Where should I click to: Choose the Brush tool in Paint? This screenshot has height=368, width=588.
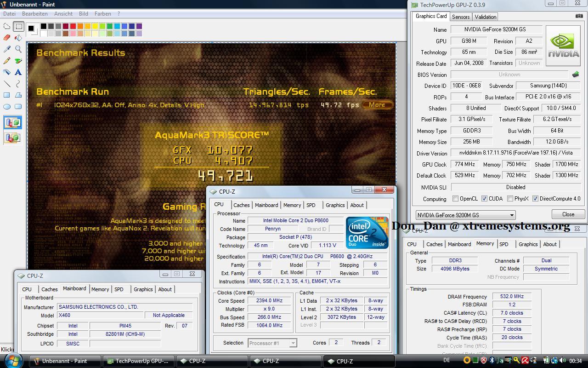[x=18, y=61]
